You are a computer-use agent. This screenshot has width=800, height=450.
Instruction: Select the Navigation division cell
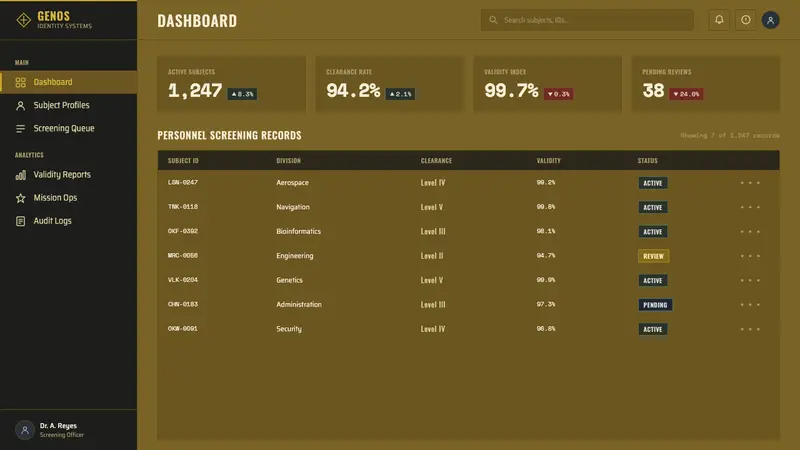293,207
